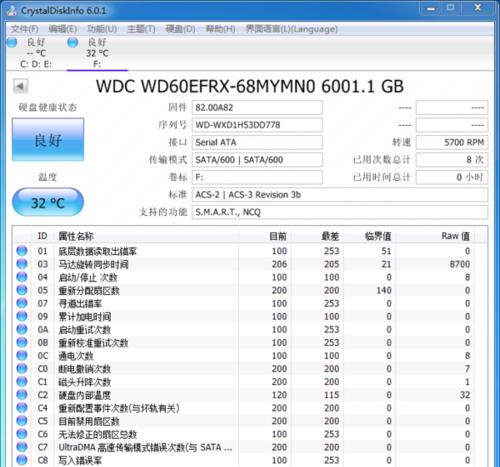Click the firmware field 82.00A82
The height and width of the screenshot is (467, 500).
257,108
